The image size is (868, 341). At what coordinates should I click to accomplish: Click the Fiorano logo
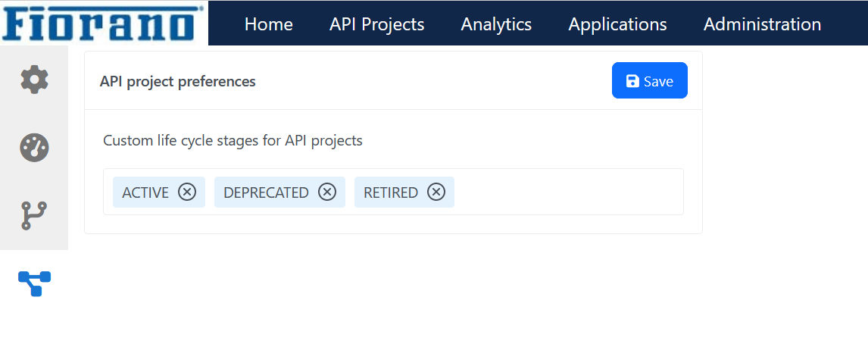(104, 23)
